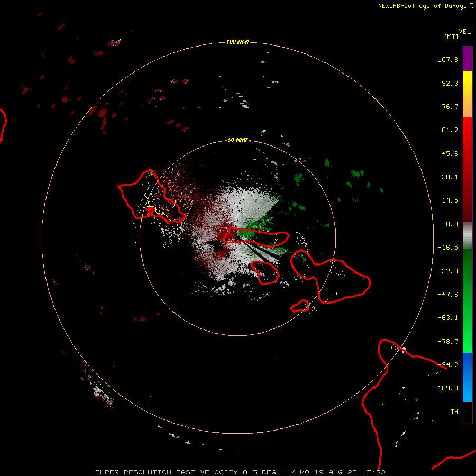Click the -32.0 velocity scale label
The height and width of the screenshot is (476, 476).
point(448,271)
